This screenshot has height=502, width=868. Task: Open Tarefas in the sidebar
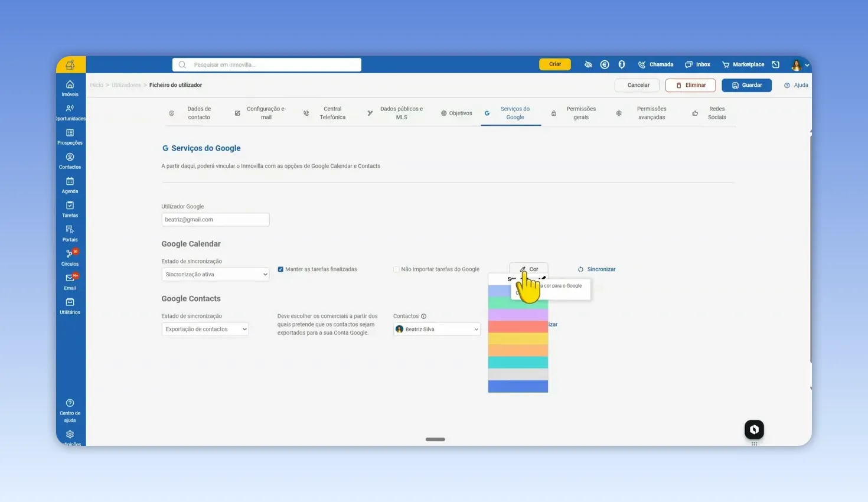70,209
